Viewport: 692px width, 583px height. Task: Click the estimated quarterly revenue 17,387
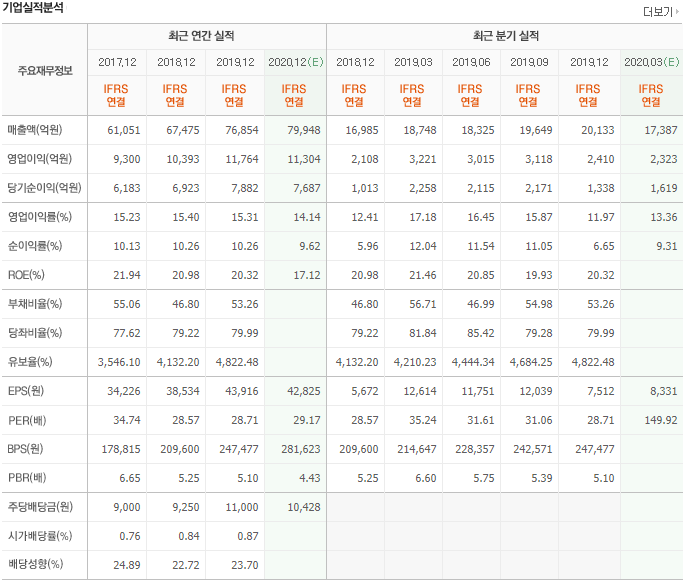click(x=661, y=130)
